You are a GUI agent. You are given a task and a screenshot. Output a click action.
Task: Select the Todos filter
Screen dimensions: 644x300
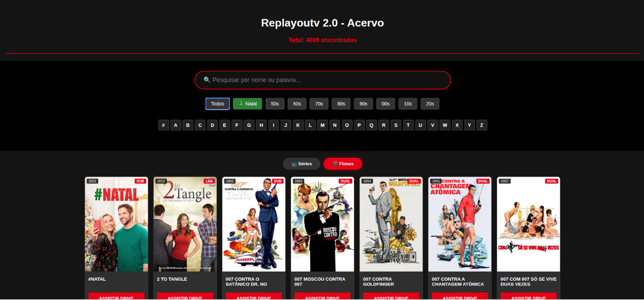(217, 104)
